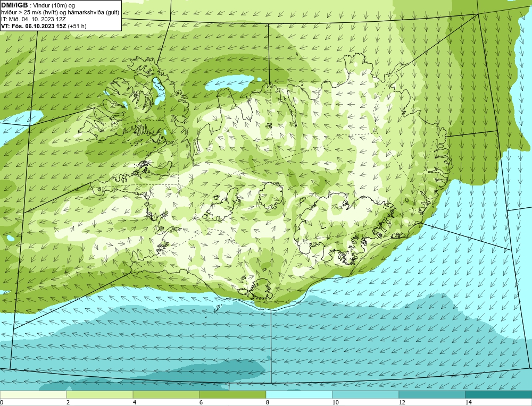Click the darkest teal swatch above 14 m/s
Screen dimensions: 532x406
click(498, 394)
